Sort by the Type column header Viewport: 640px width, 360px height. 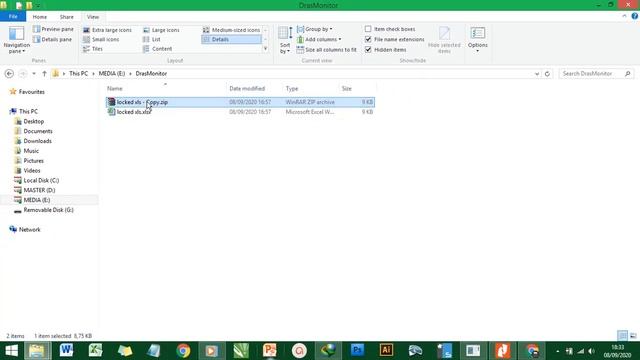(x=292, y=89)
